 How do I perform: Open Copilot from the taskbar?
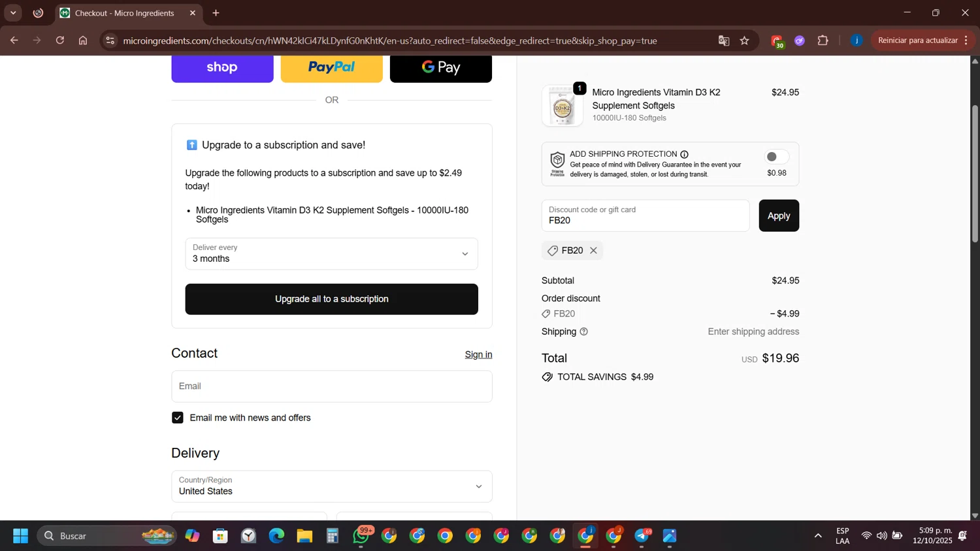(x=192, y=536)
